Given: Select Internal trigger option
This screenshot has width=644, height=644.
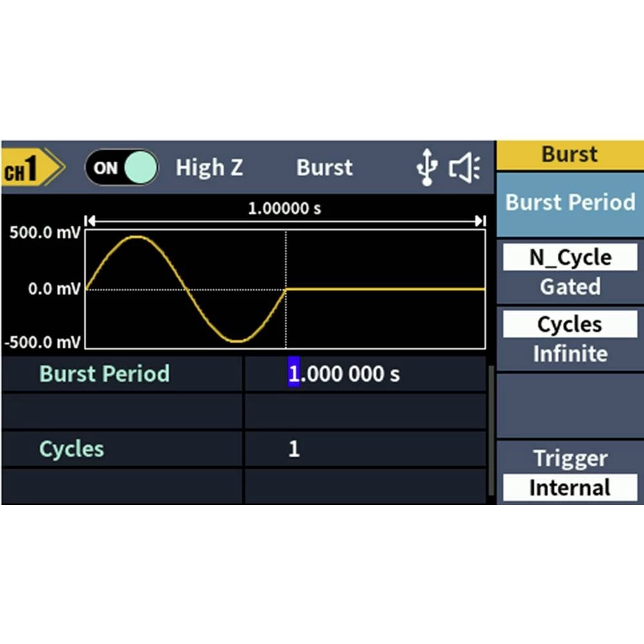Looking at the screenshot, I should [x=569, y=488].
